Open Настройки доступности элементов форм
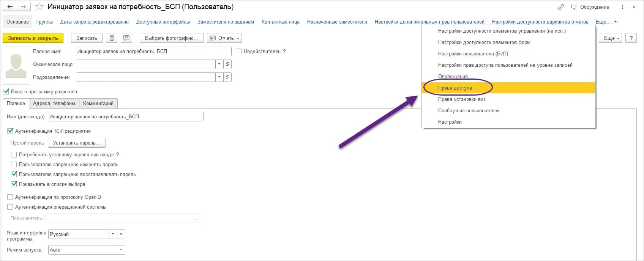644x261 pixels. (x=508, y=42)
